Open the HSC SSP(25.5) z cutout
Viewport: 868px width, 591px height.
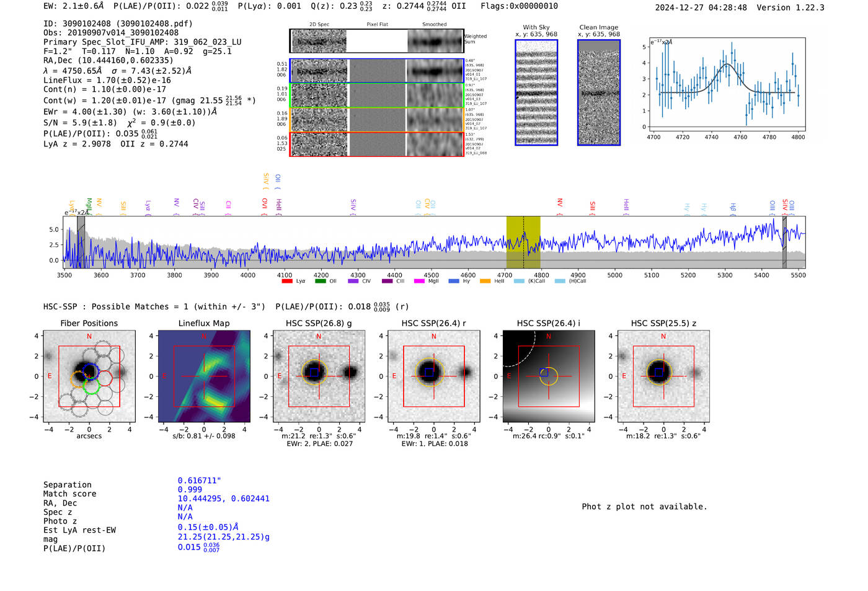click(x=663, y=376)
